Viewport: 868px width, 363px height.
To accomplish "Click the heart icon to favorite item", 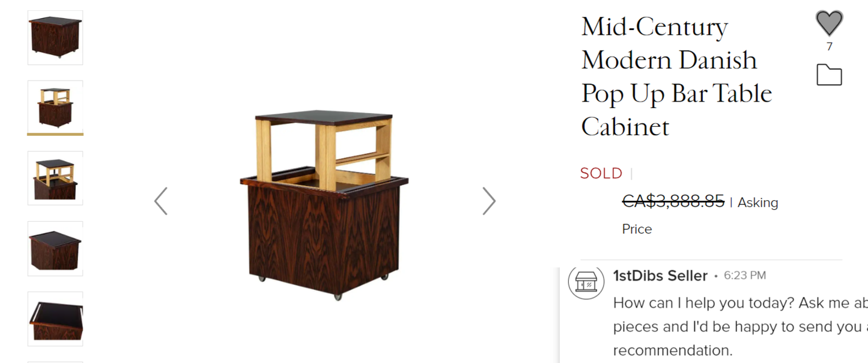I will (x=829, y=23).
